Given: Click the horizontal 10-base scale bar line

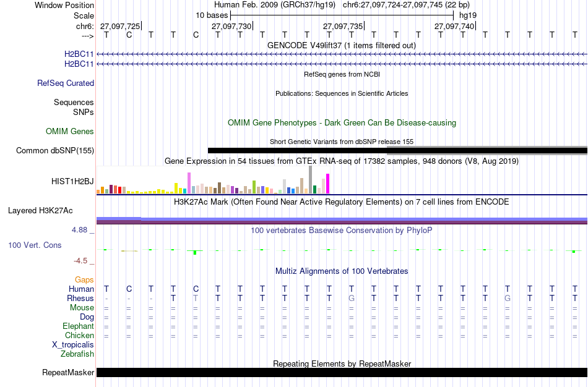Looking at the screenshot, I should point(342,15).
